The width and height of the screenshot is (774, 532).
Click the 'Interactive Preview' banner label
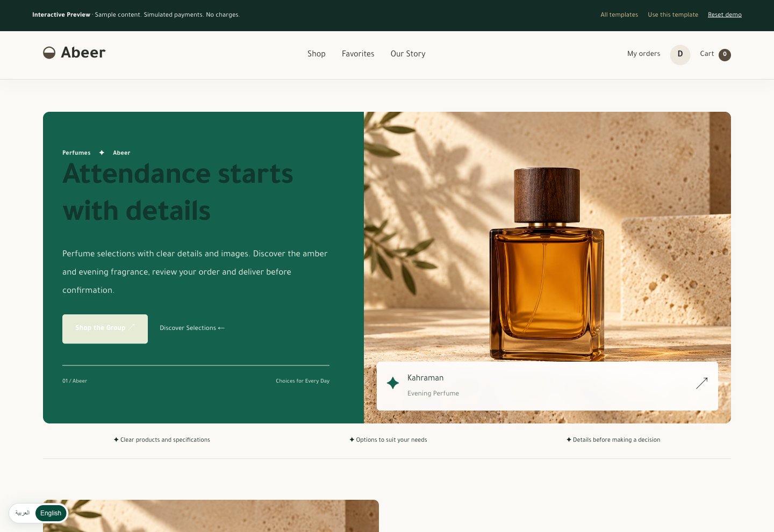tap(61, 15)
